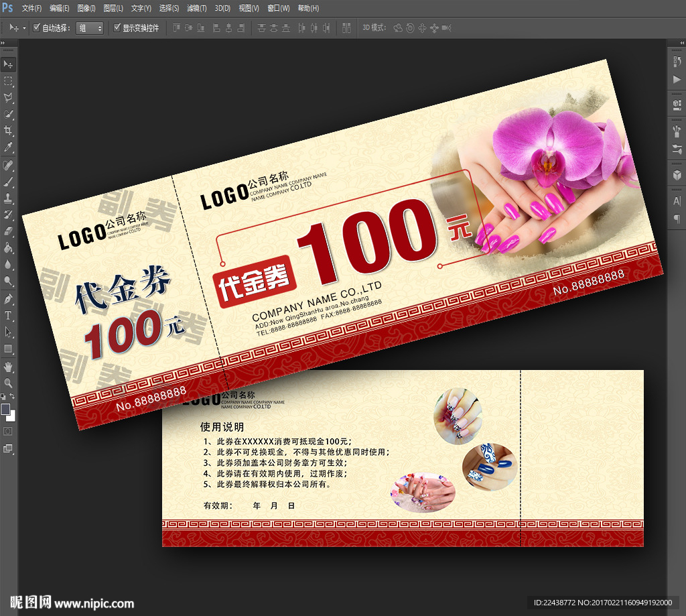686x616 pixels.
Task: Expand the left toolbox panel
Action: pyautogui.click(x=3, y=43)
